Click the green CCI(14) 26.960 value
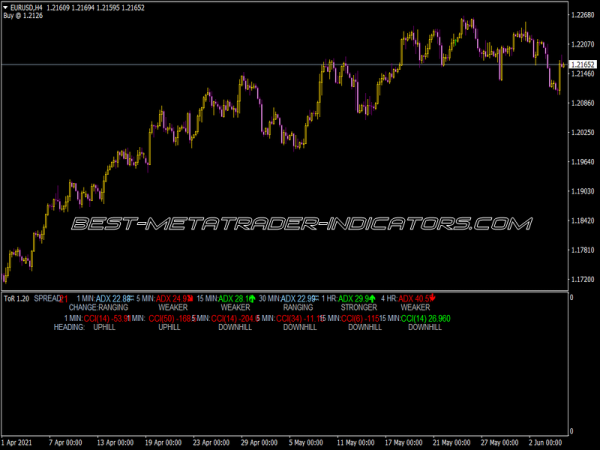The height and width of the screenshot is (450, 600). (x=426, y=318)
